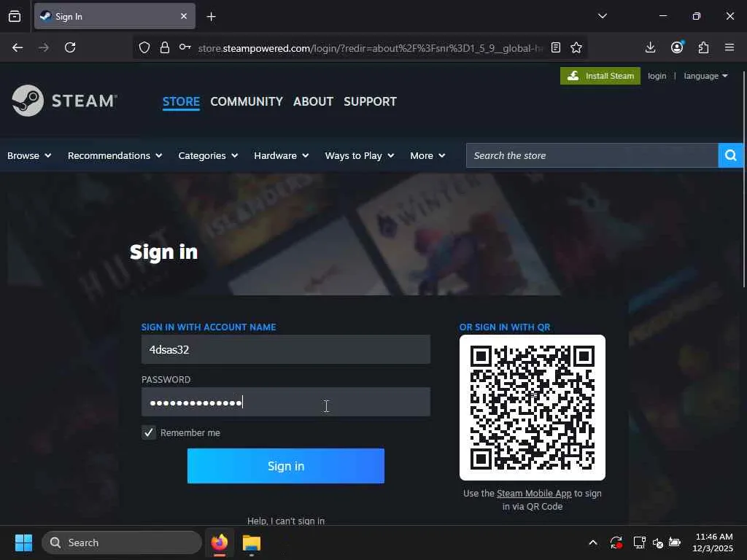The width and height of the screenshot is (747, 560).
Task: Click the Install Steam button
Action: tap(600, 76)
